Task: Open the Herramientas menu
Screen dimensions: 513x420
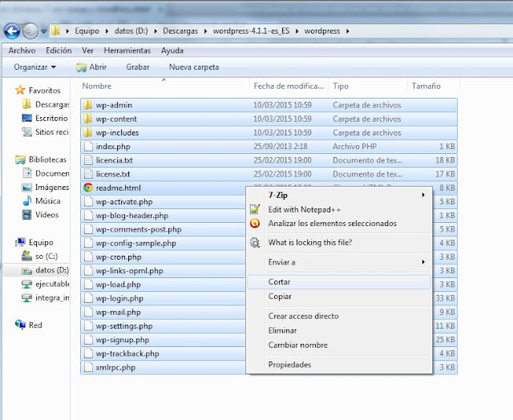Action: tap(127, 50)
